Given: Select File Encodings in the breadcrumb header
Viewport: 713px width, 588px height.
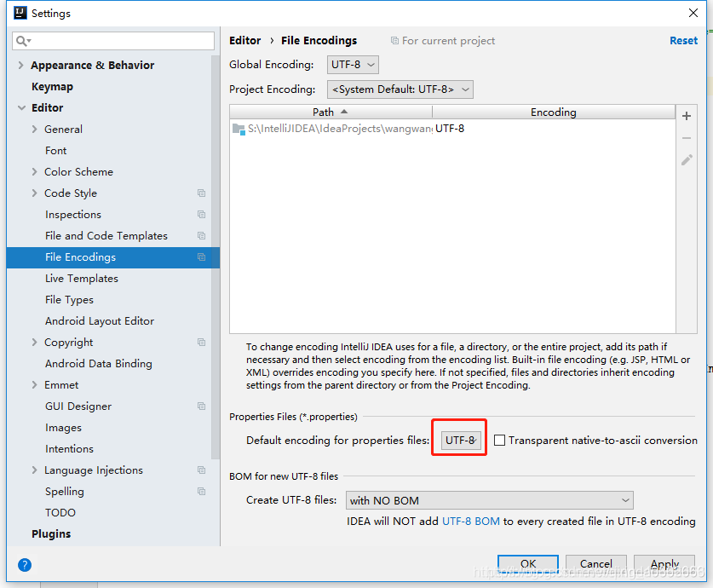Looking at the screenshot, I should pyautogui.click(x=319, y=40).
